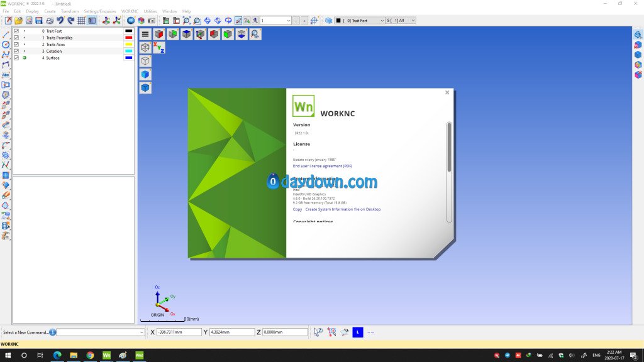Click the Circle tool in left toolbar
644x362 pixels.
6,45
